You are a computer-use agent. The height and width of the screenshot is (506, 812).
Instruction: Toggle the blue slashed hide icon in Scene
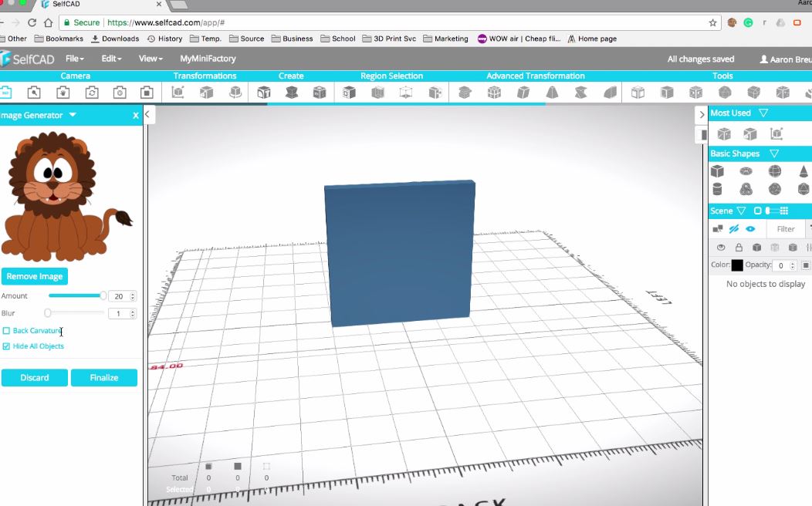(x=734, y=228)
